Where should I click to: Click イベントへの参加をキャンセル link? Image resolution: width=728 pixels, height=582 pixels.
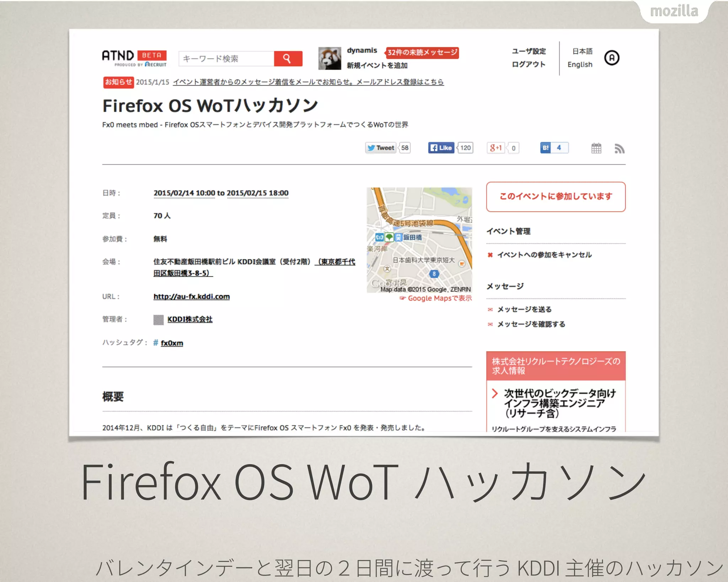(x=544, y=255)
